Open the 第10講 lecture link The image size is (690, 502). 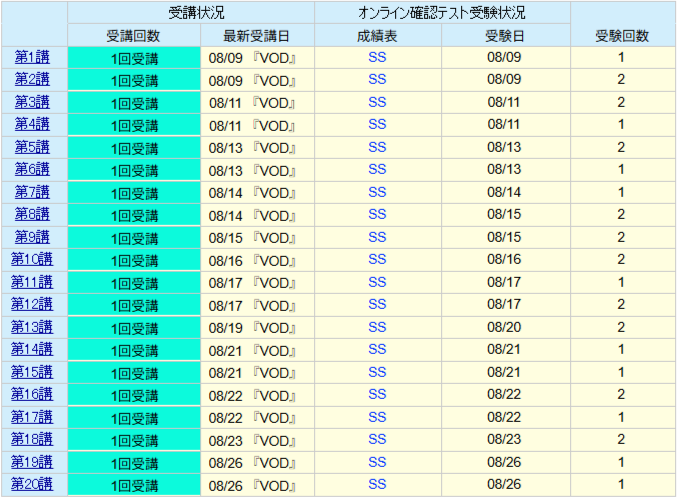(x=33, y=259)
